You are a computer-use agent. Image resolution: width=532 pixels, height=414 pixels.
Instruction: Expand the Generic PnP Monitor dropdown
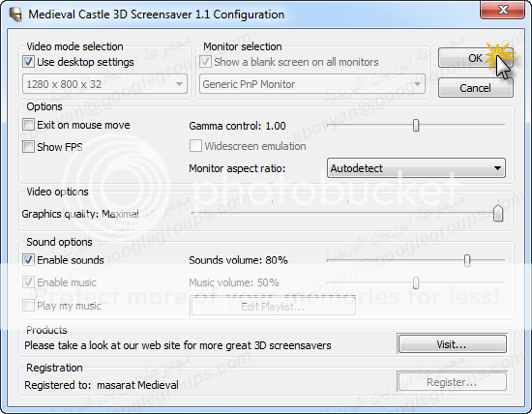tap(312, 84)
